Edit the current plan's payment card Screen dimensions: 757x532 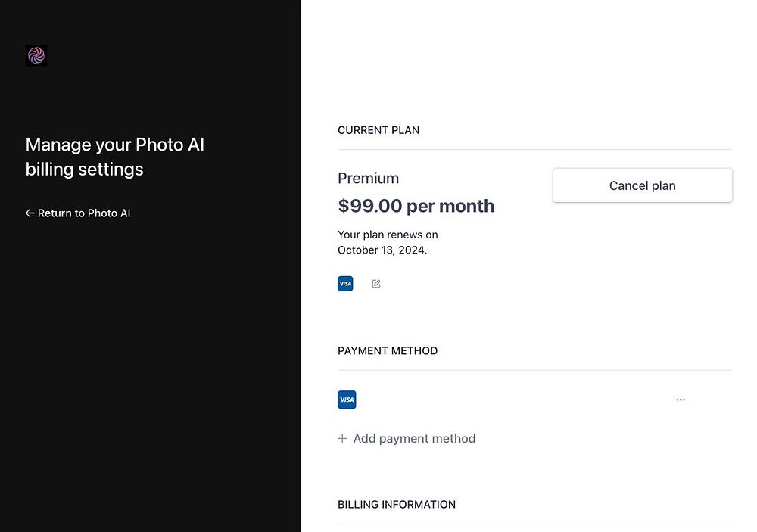(x=376, y=284)
